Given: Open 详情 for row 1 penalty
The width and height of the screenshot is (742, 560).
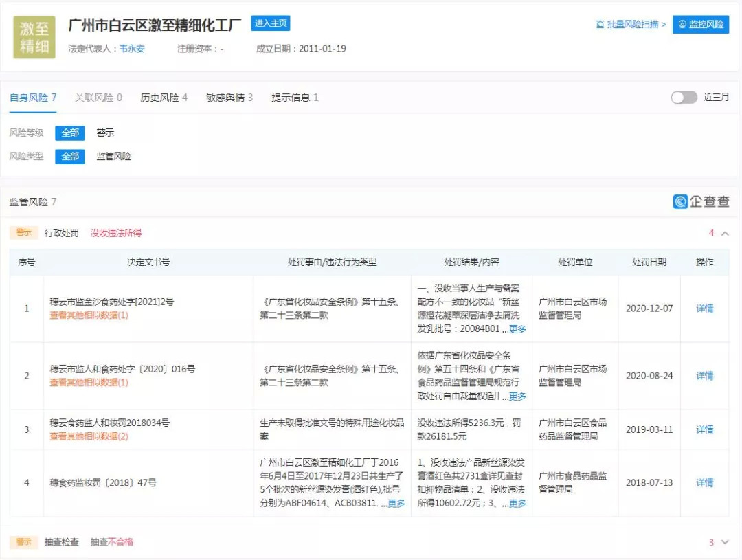Looking at the screenshot, I should point(704,309).
